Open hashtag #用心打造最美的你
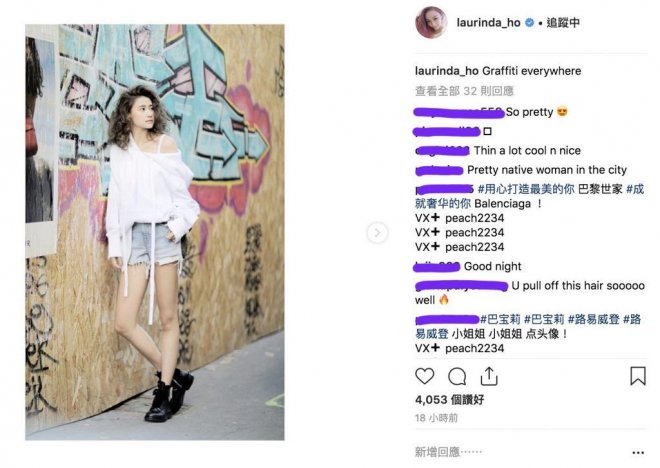The height and width of the screenshot is (468, 660). point(526,189)
